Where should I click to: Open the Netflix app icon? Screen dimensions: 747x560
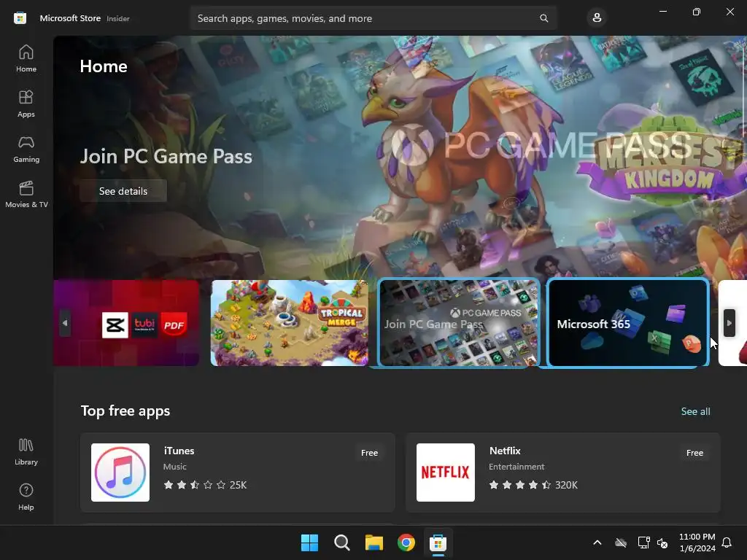click(446, 472)
